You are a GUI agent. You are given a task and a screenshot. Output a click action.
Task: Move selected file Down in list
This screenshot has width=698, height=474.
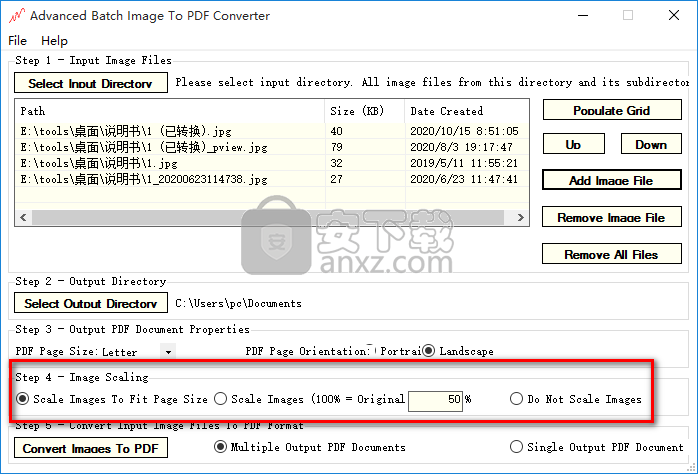pyautogui.click(x=650, y=145)
